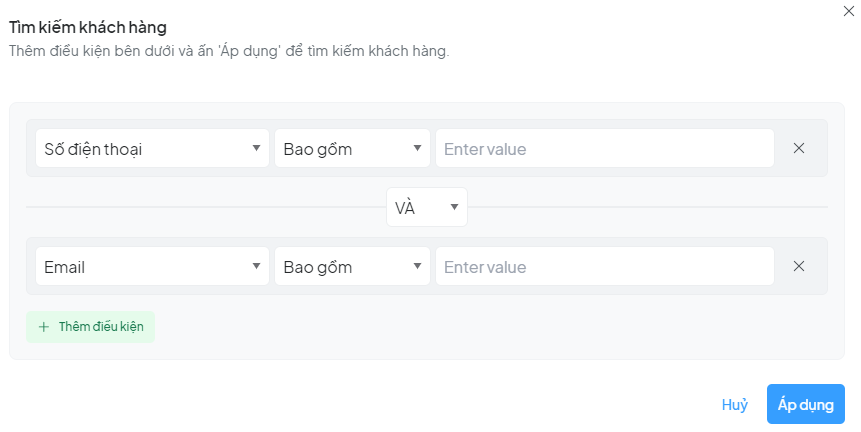Viewport: 861px width, 432px height.
Task: Focus the phone number value input
Action: point(604,148)
